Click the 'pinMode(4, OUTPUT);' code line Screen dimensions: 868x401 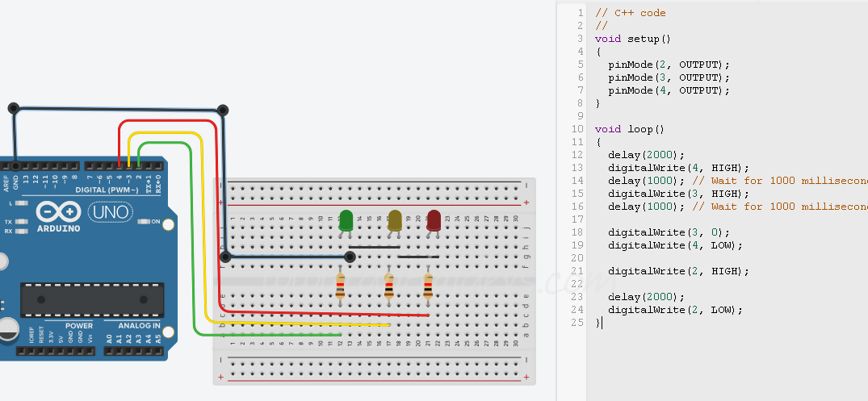pos(669,90)
